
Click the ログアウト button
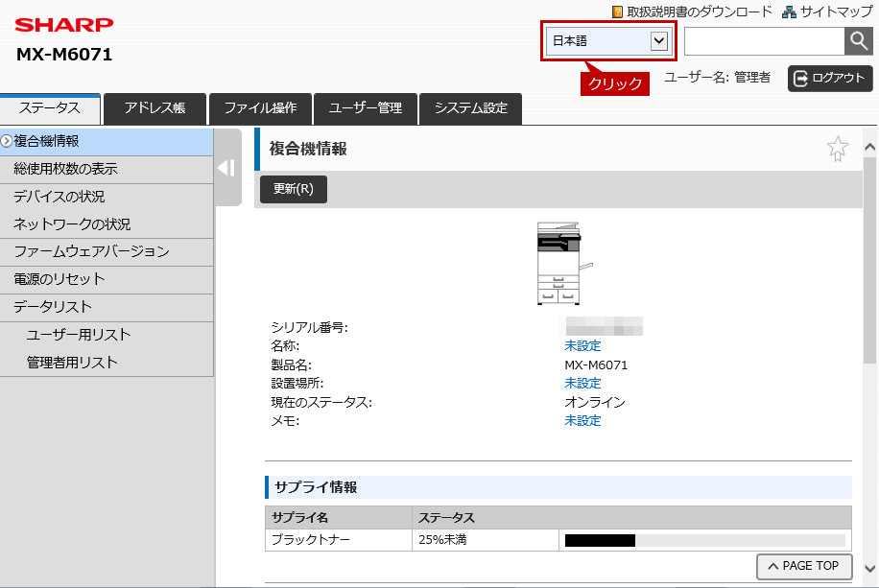point(830,78)
